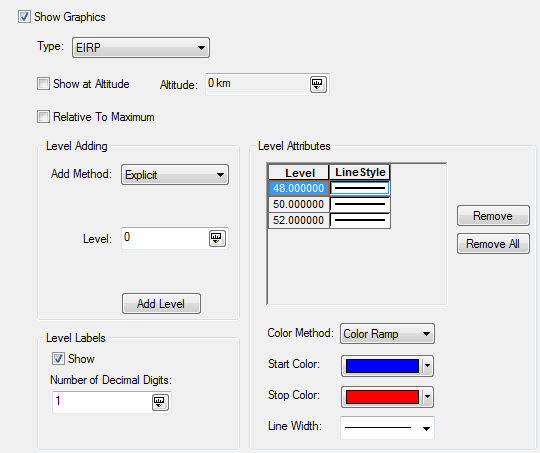540x453 pixels.
Task: Pick the red Stop Color swatch
Action: tap(382, 397)
